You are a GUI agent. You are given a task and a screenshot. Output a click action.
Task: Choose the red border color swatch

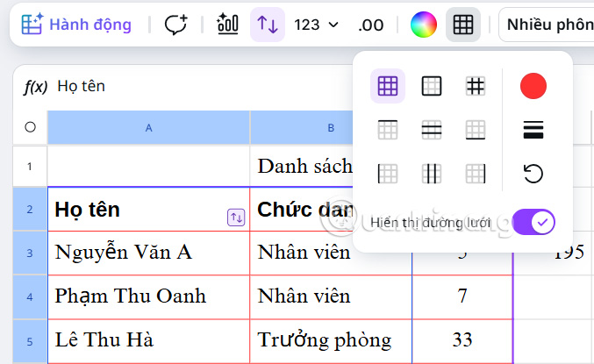pos(533,86)
